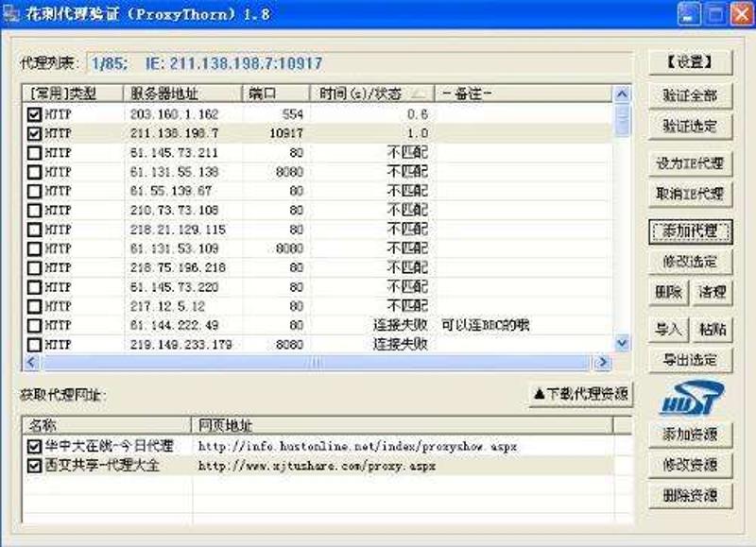The image size is (756, 547).
Task: Check the 61.131.53.109 proxy checkbox
Action: pyautogui.click(x=34, y=248)
